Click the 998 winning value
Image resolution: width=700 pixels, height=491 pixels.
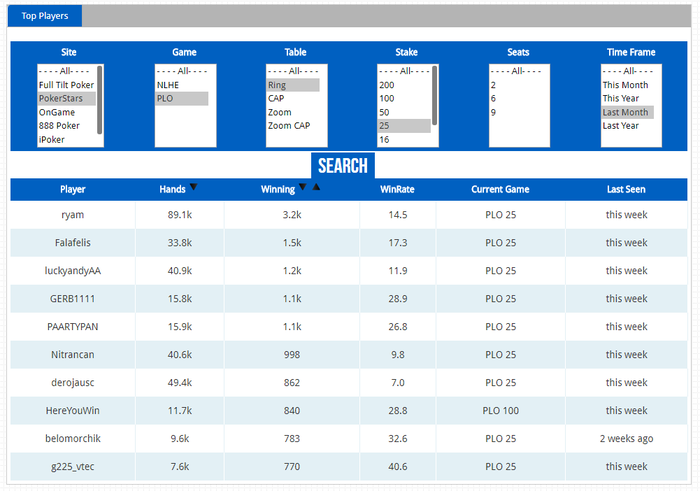[292, 355]
